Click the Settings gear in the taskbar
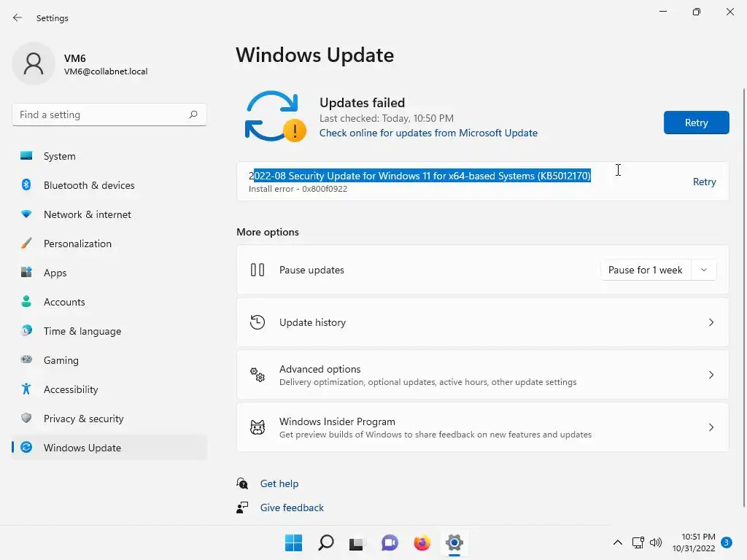The image size is (747, 560). 454,542
